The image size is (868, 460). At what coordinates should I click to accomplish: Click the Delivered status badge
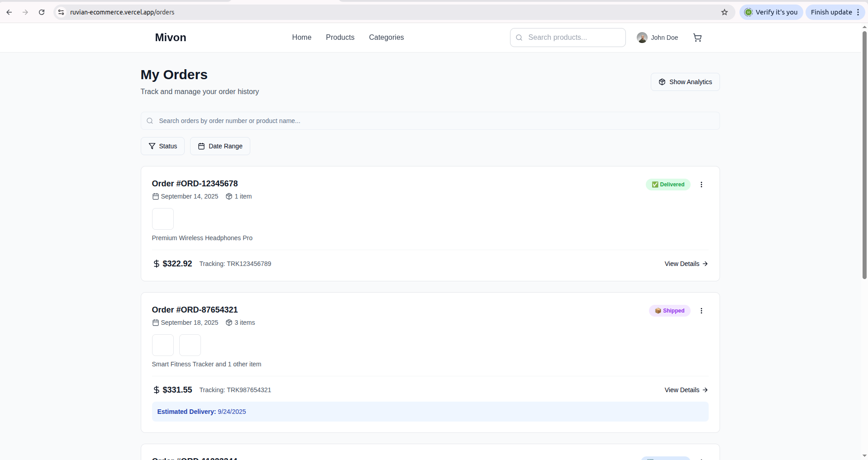coord(668,185)
